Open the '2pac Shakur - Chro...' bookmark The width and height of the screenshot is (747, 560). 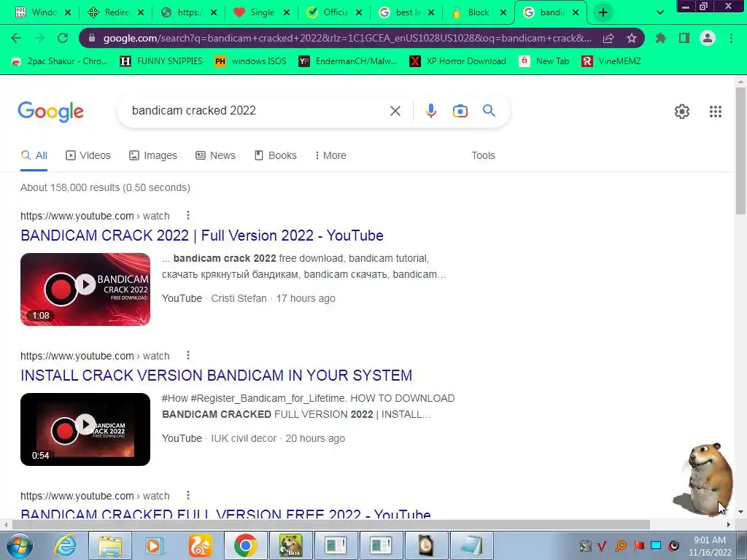tap(59, 61)
